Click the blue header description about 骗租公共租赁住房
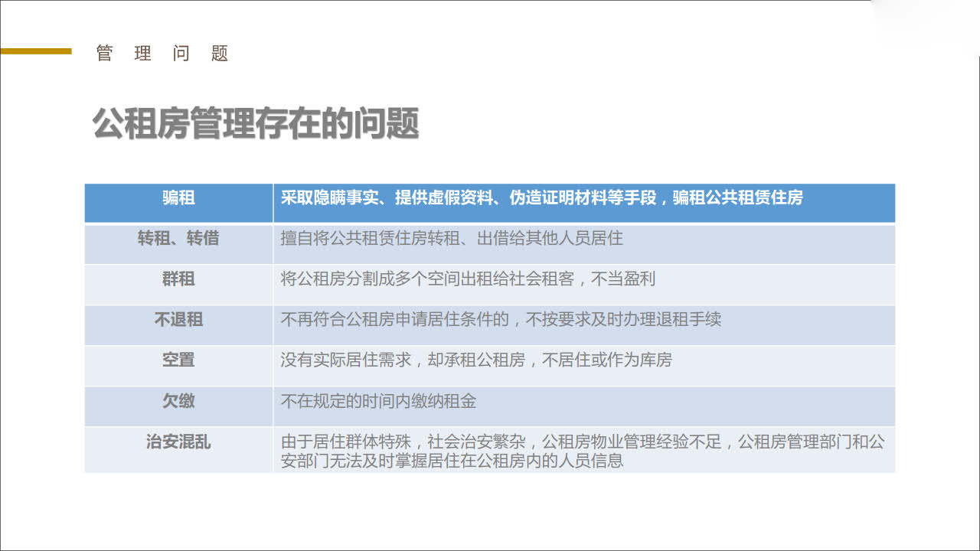Screen dimensions: 980x551 pos(541,198)
